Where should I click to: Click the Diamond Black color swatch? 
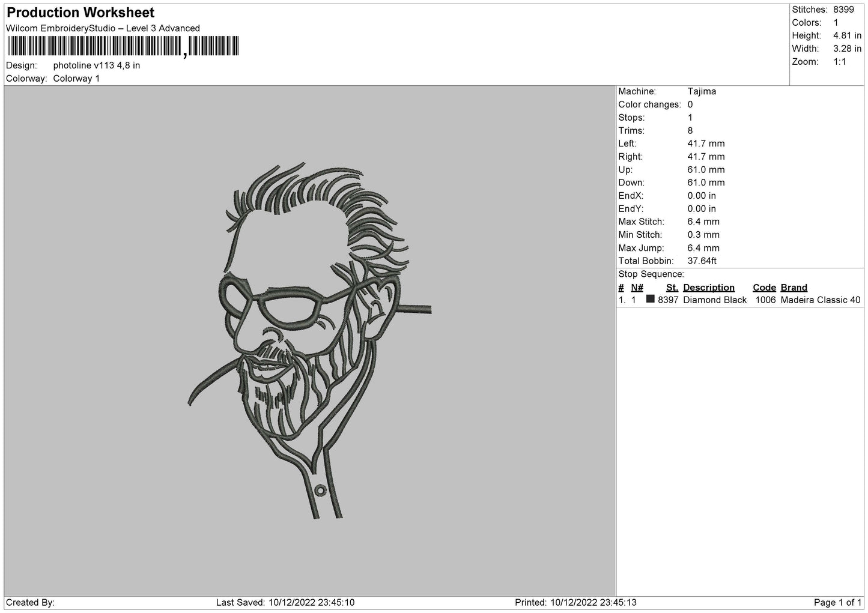(x=651, y=299)
